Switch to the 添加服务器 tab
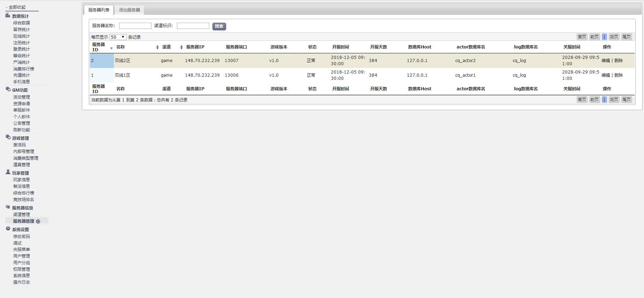Viewport: 644px width, 298px height. (x=129, y=10)
